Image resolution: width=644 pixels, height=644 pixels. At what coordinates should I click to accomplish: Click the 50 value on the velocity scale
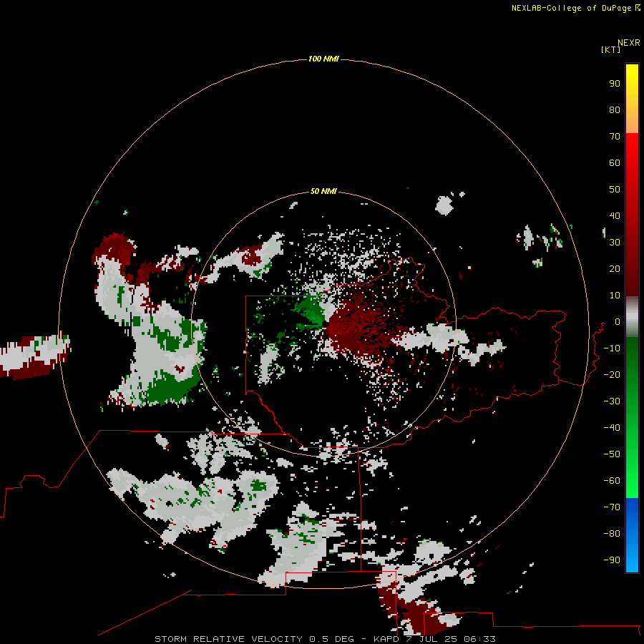coord(615,190)
